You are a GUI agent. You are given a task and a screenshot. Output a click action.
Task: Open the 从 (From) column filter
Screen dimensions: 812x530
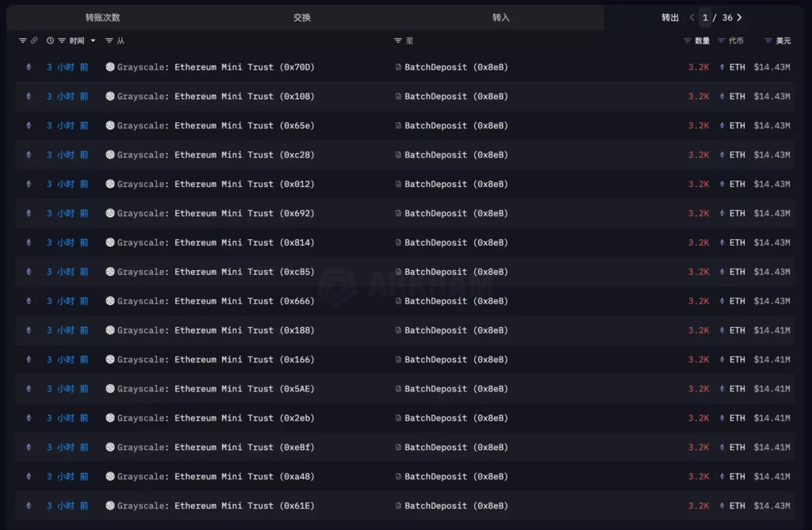(x=109, y=40)
